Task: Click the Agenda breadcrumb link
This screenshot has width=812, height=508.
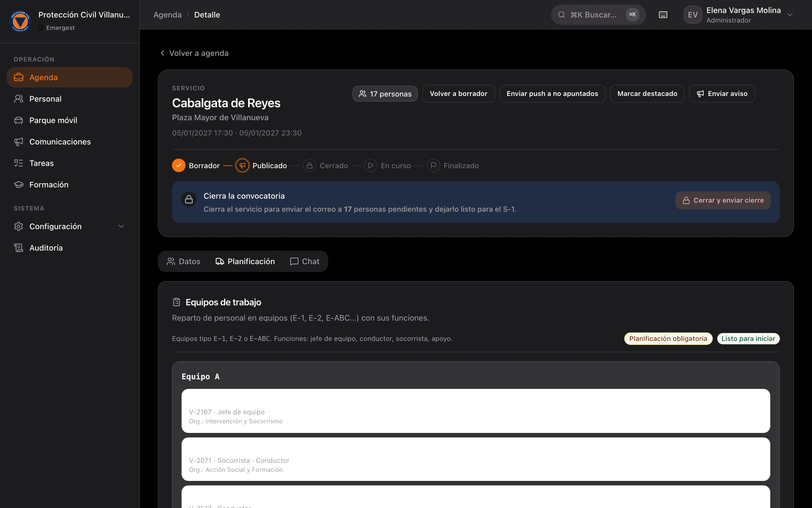Action: click(167, 15)
